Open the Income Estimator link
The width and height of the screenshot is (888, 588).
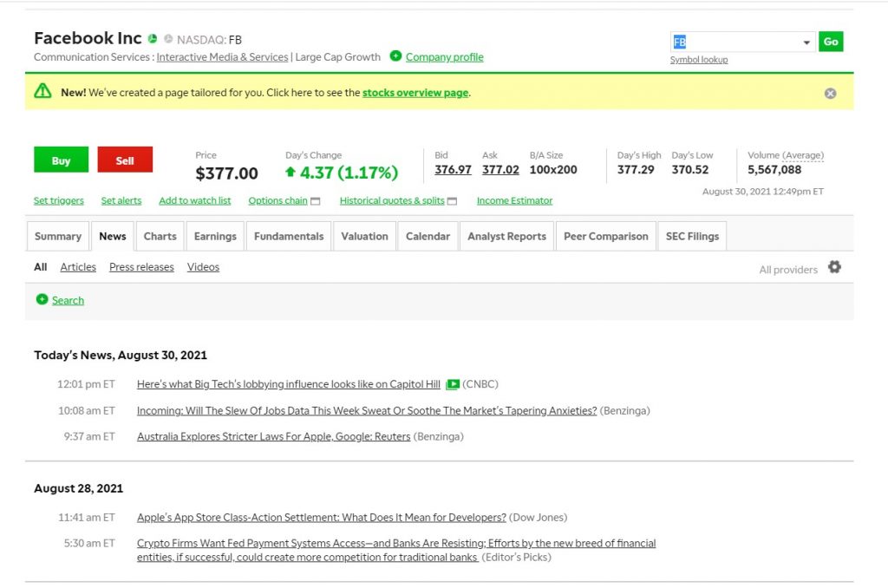point(514,200)
